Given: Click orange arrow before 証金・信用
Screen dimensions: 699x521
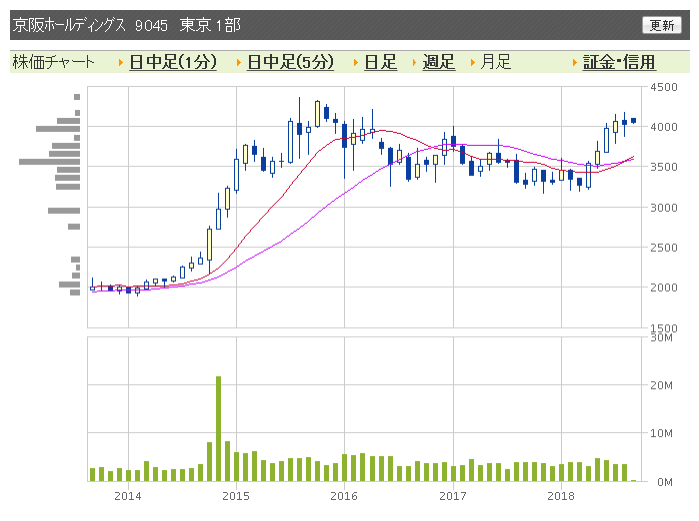Looking at the screenshot, I should click(575, 63).
